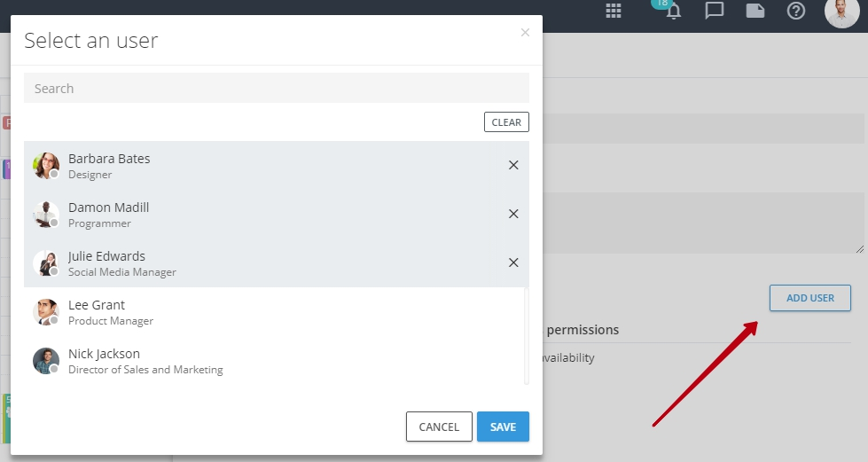
Task: Remove Damon Madill from selection
Action: pyautogui.click(x=513, y=214)
